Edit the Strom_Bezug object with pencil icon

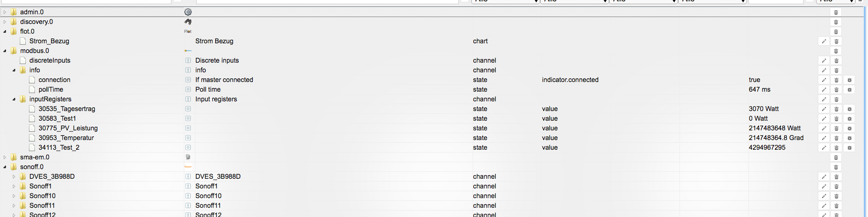tap(824, 41)
